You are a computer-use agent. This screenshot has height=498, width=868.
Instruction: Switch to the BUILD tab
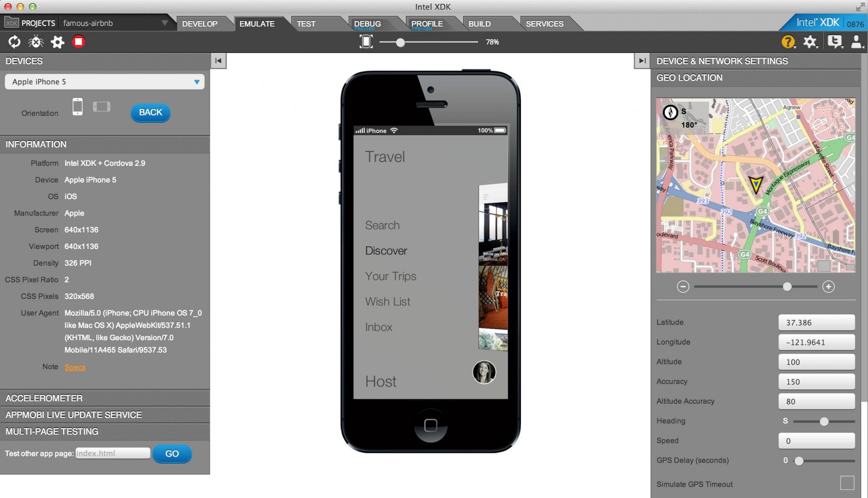[479, 24]
